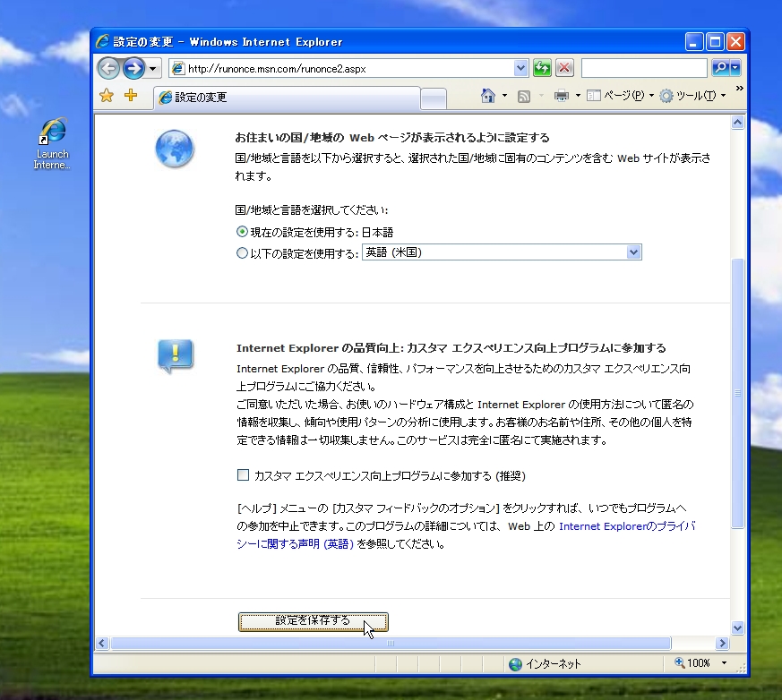Screen dimensions: 782x700
Task: Click the 100% zoom level button
Action: [692, 663]
